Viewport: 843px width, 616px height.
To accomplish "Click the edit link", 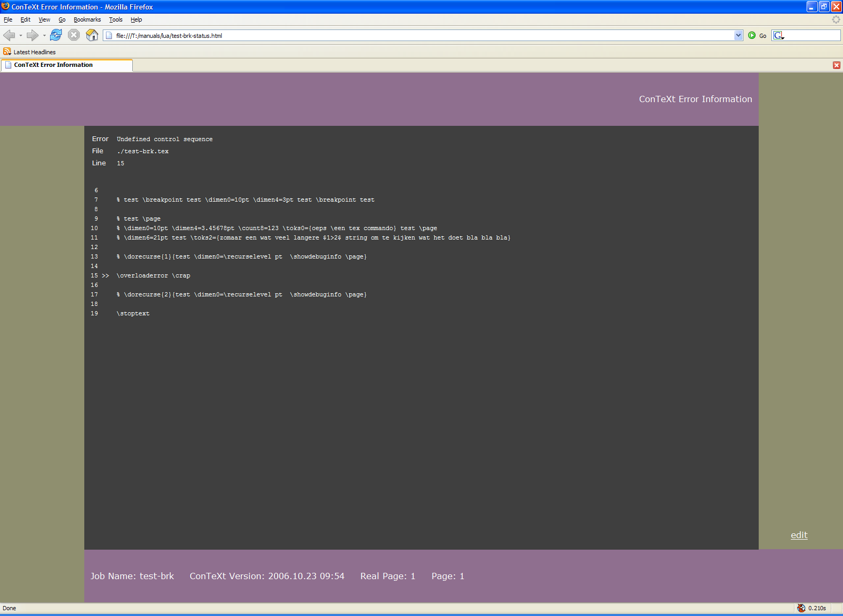I will pos(799,535).
